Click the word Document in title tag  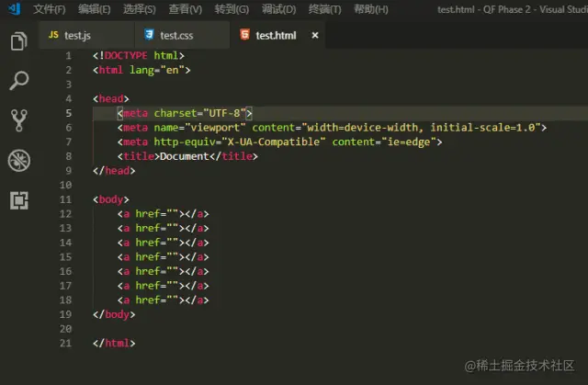pyautogui.click(x=184, y=156)
